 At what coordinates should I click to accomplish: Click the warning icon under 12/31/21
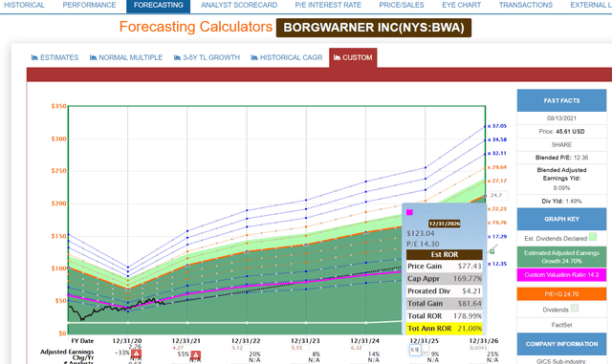[195, 355]
